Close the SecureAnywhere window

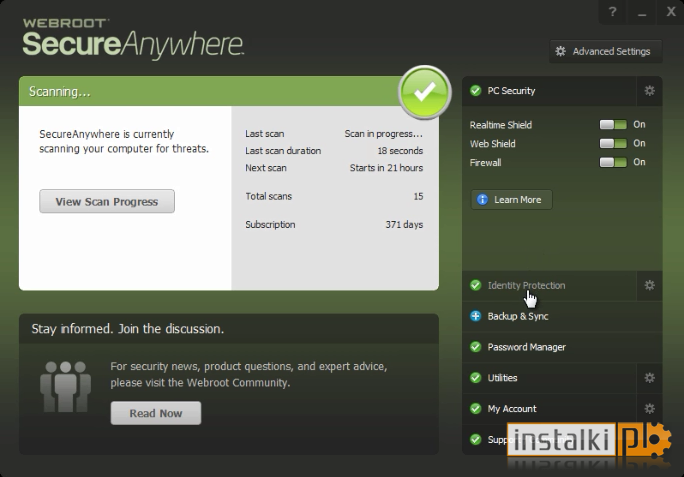click(x=671, y=12)
